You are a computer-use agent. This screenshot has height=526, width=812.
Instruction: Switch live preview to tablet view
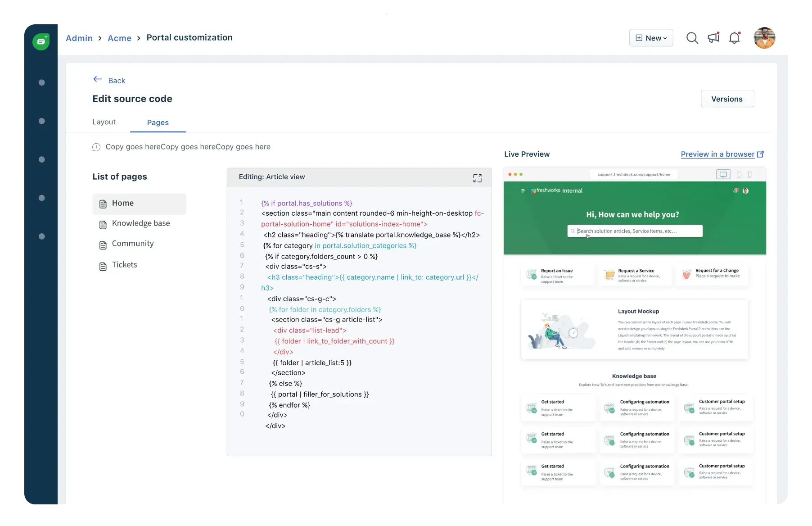(x=739, y=175)
